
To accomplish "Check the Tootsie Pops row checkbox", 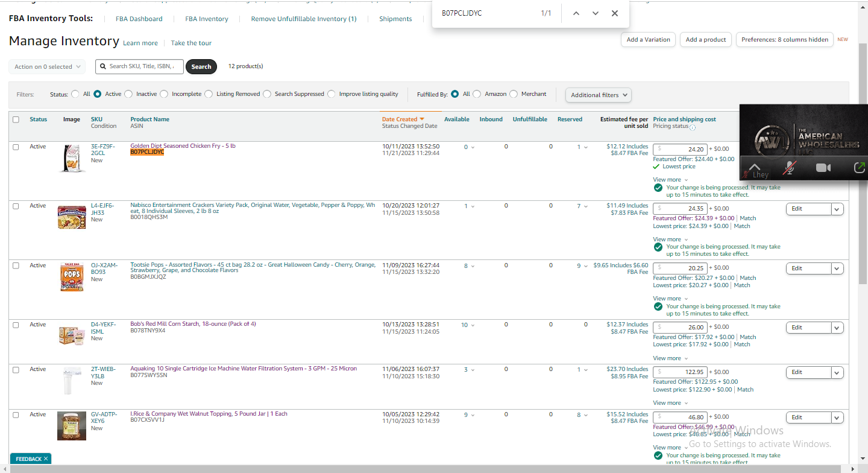I will [16, 265].
